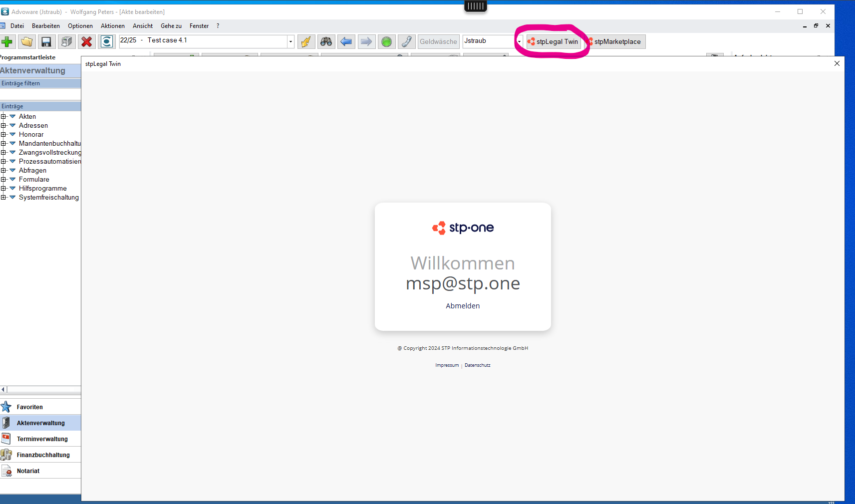Open the Gehe zu menu

171,26
